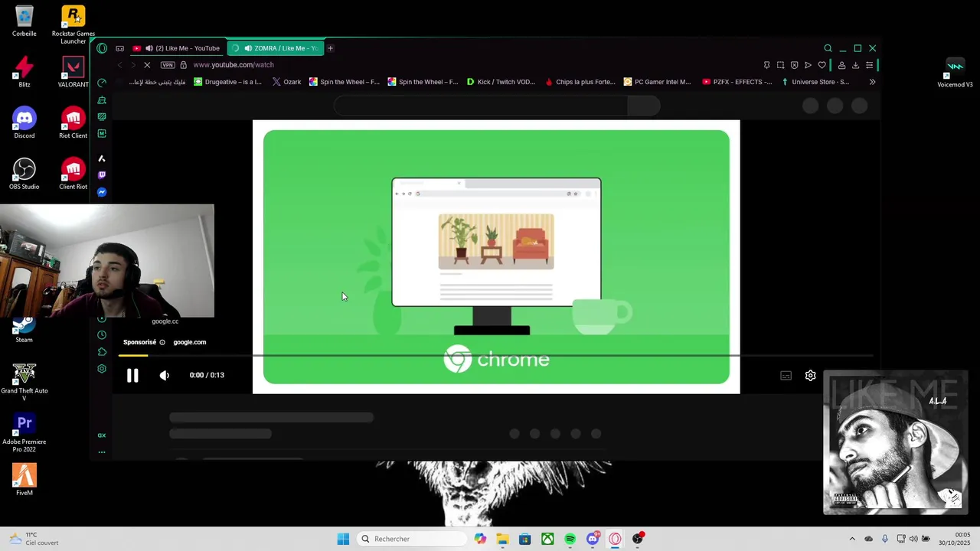Click the yellow ad progress bar
Screen dimensions: 980x551
133,355
